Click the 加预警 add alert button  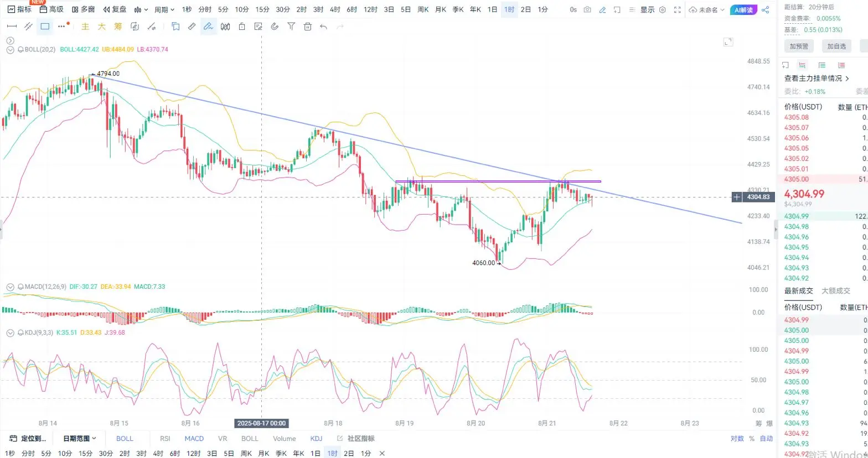click(799, 46)
